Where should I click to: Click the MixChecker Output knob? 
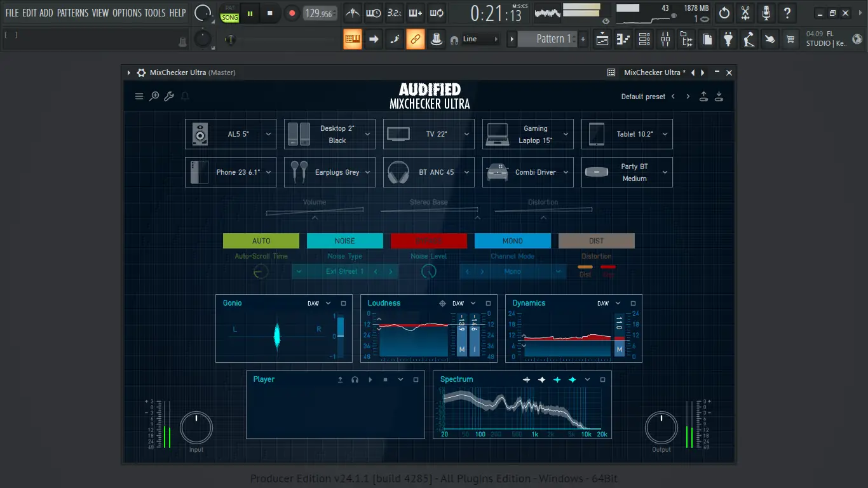661,428
